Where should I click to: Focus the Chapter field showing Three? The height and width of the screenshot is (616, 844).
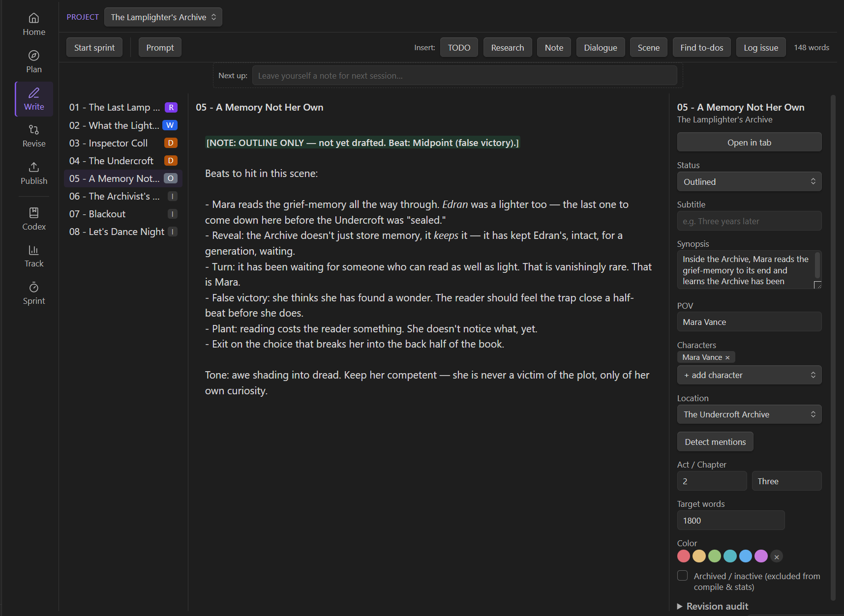click(787, 481)
